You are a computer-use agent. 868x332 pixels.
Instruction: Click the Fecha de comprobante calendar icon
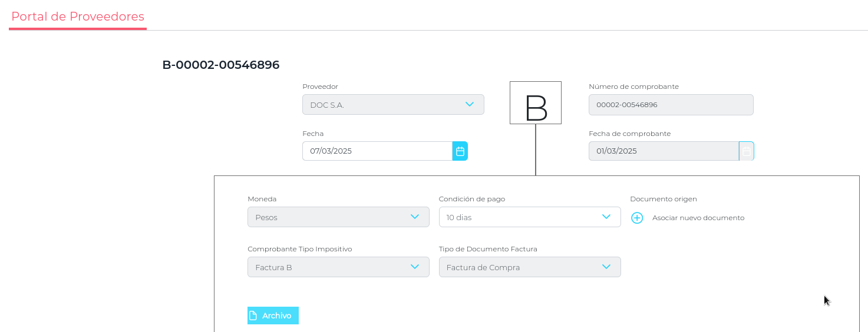[x=746, y=151]
